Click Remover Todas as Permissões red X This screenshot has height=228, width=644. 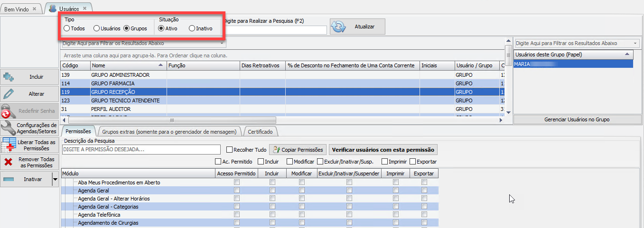8,163
